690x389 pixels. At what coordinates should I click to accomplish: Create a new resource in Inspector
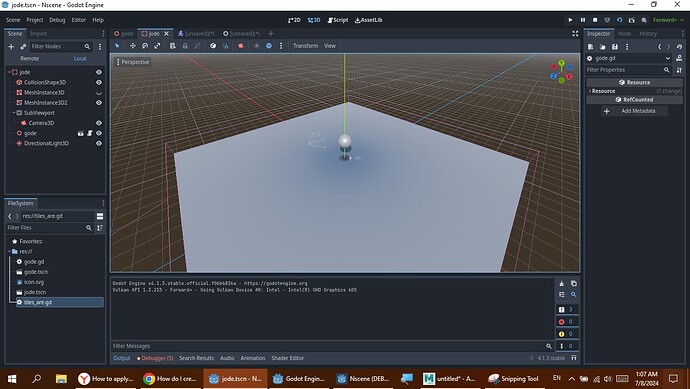click(x=591, y=47)
